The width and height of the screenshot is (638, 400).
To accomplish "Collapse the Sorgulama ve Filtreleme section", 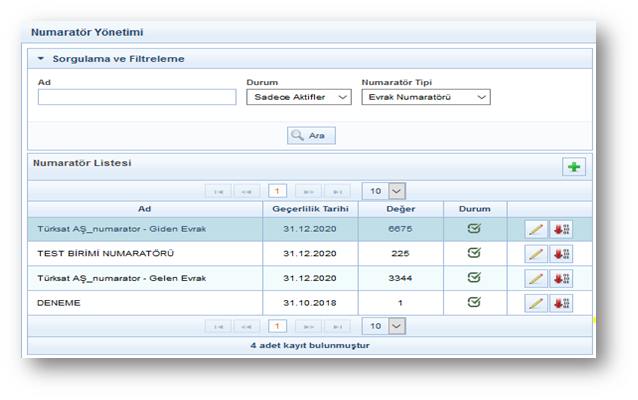I will [41, 59].
